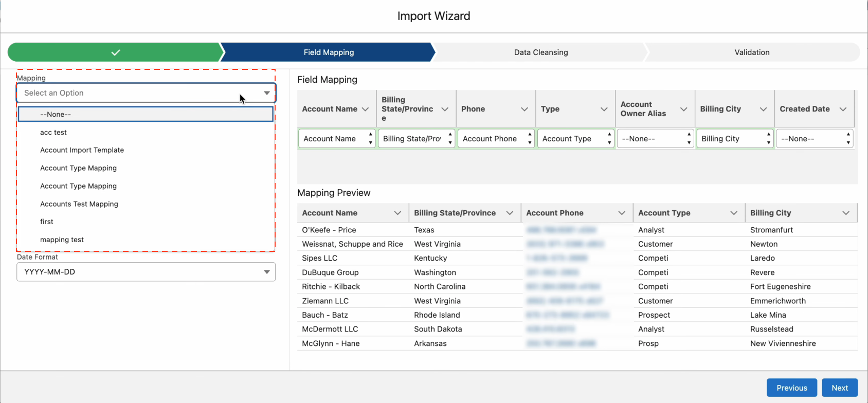Go to the Data Cleansing step

coord(541,52)
